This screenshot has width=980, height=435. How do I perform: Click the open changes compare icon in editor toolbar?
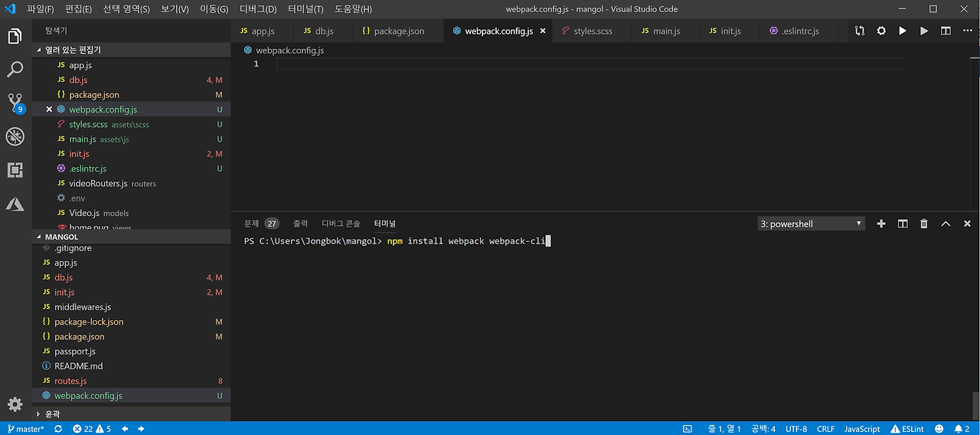click(x=860, y=31)
